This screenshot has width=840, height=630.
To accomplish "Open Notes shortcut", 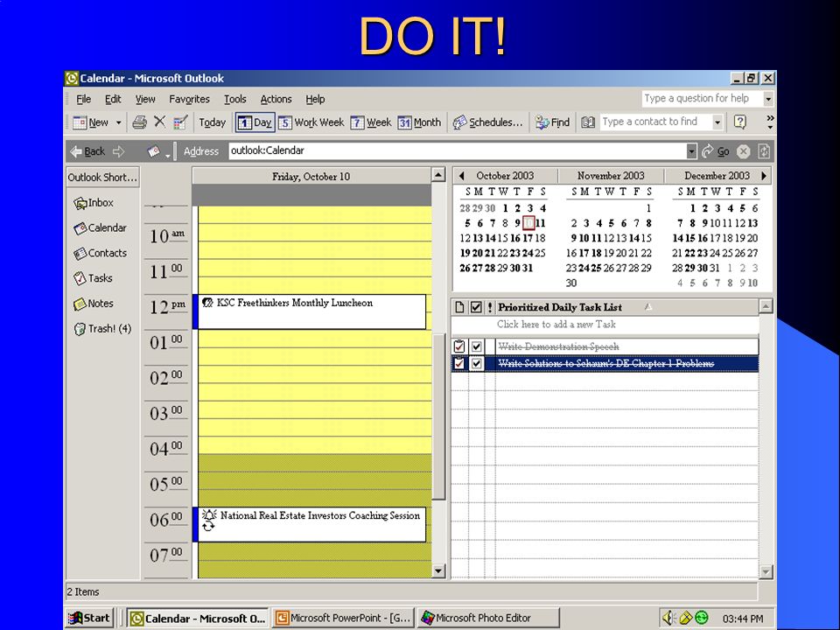I will 94,304.
